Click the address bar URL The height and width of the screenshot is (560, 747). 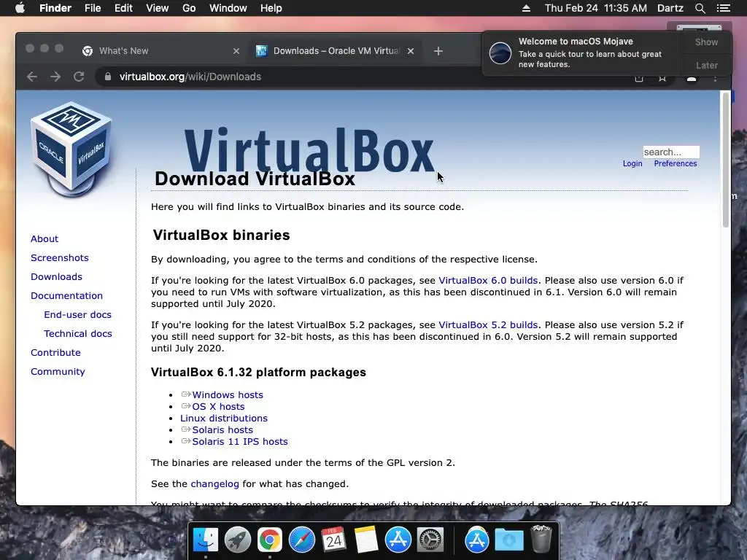point(190,77)
